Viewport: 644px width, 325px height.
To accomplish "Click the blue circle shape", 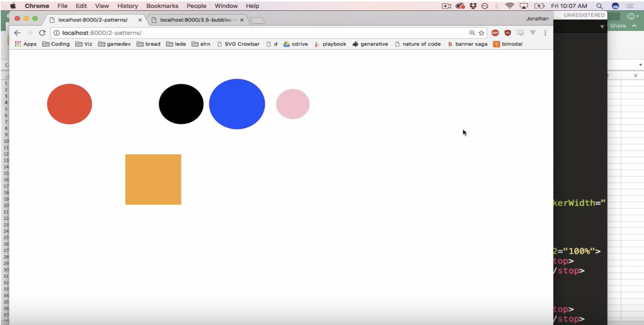I will (x=237, y=104).
